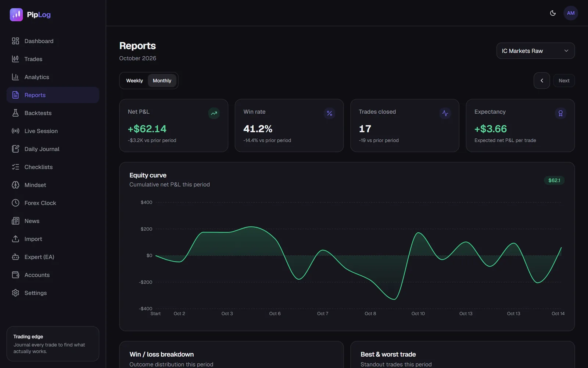Viewport: 588px width, 368px height.
Task: Open Checklists label
Action: tap(39, 167)
